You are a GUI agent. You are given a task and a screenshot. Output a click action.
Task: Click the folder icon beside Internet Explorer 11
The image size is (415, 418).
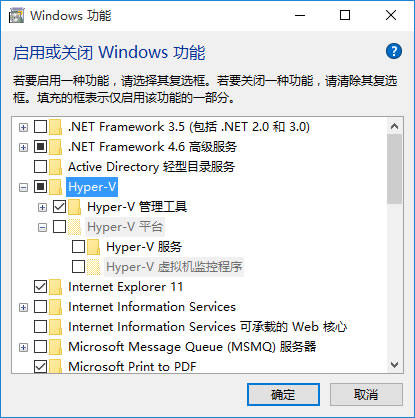(56, 287)
